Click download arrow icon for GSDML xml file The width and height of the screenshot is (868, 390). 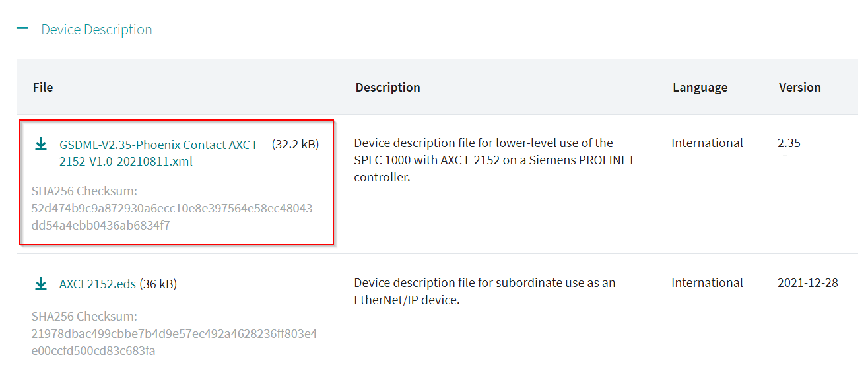click(41, 144)
